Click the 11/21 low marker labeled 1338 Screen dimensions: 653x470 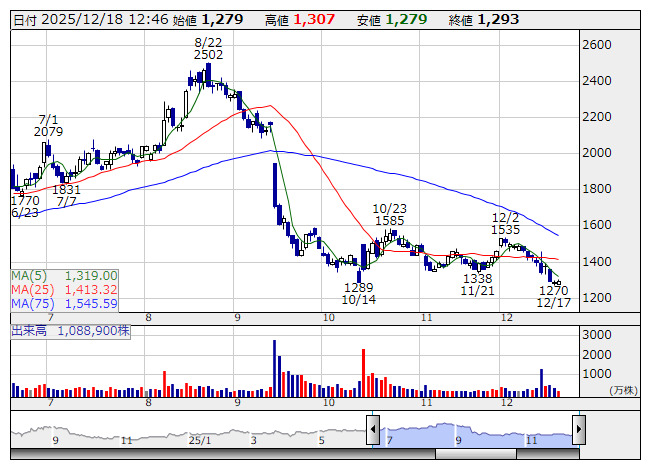click(x=479, y=285)
